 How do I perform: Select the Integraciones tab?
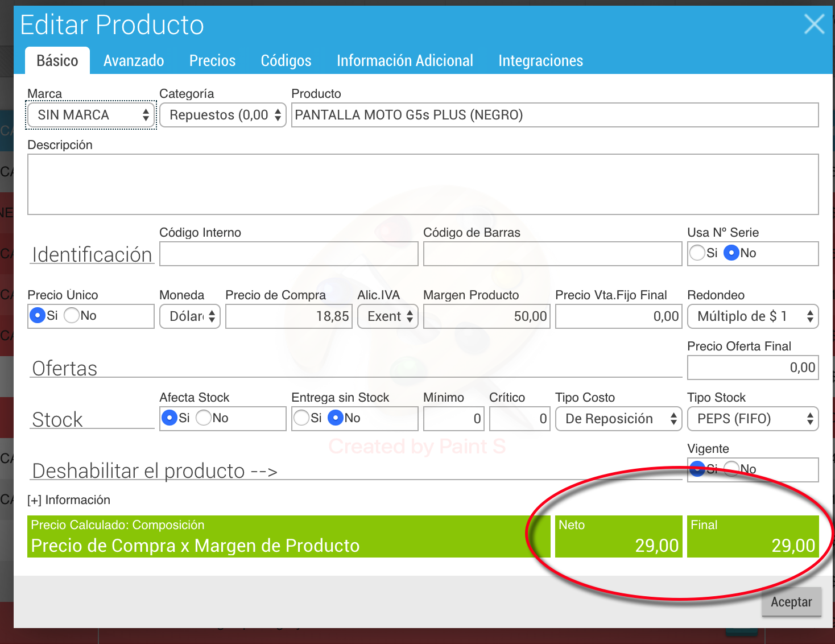(x=540, y=61)
